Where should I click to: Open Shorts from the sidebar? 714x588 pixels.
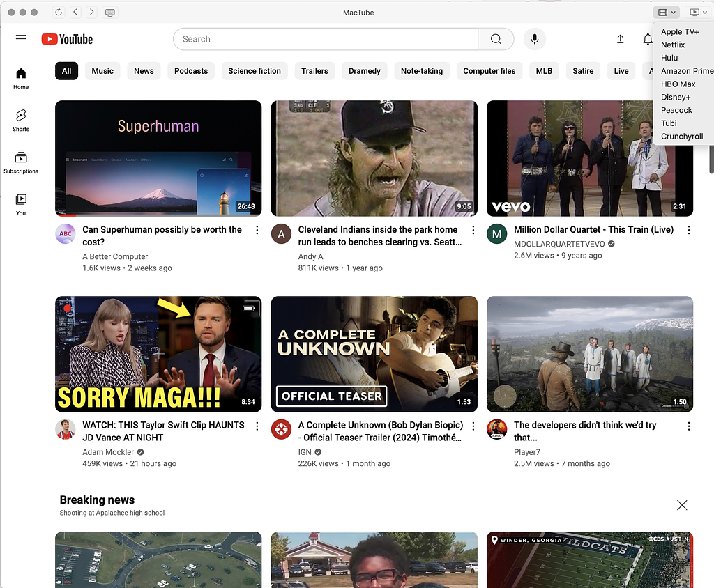click(21, 120)
